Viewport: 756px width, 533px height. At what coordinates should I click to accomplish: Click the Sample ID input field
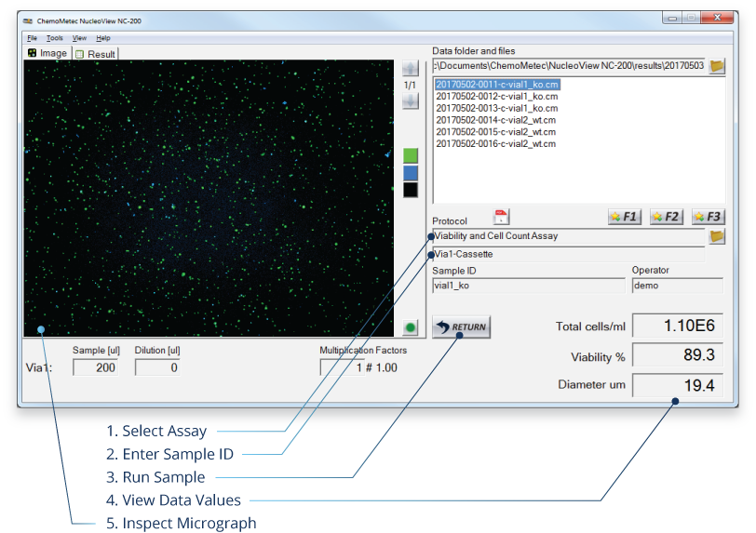(x=529, y=286)
